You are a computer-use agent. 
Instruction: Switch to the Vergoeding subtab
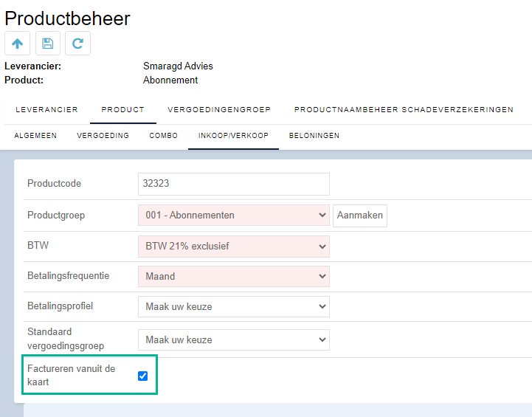click(103, 135)
